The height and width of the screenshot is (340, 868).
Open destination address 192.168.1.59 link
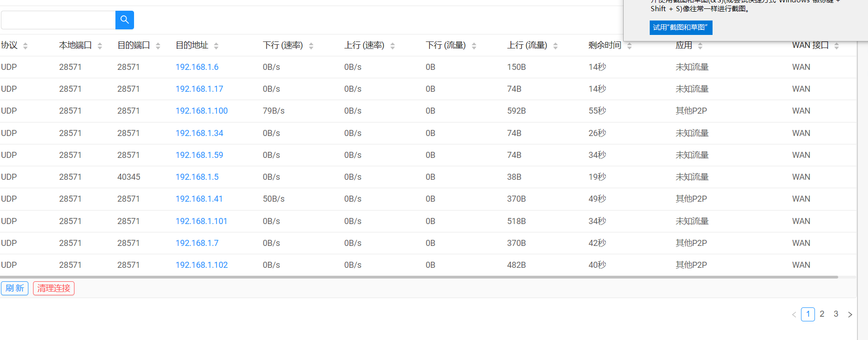199,155
